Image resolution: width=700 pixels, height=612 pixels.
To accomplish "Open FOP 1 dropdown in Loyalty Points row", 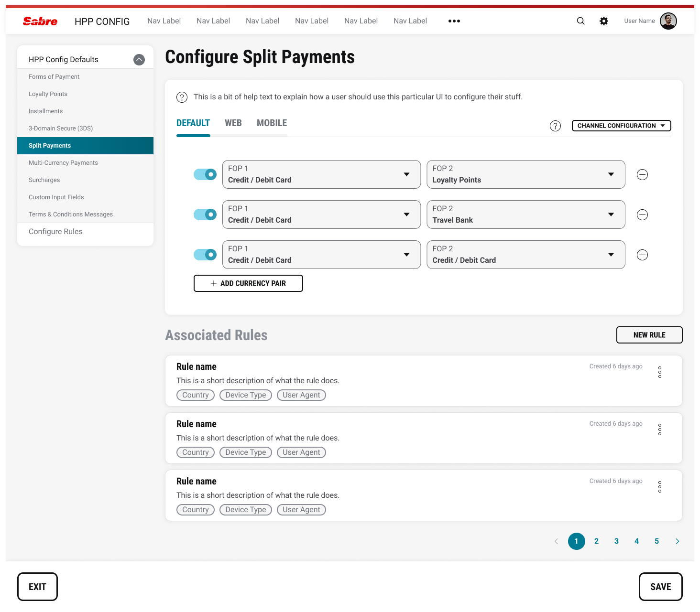I will (321, 174).
